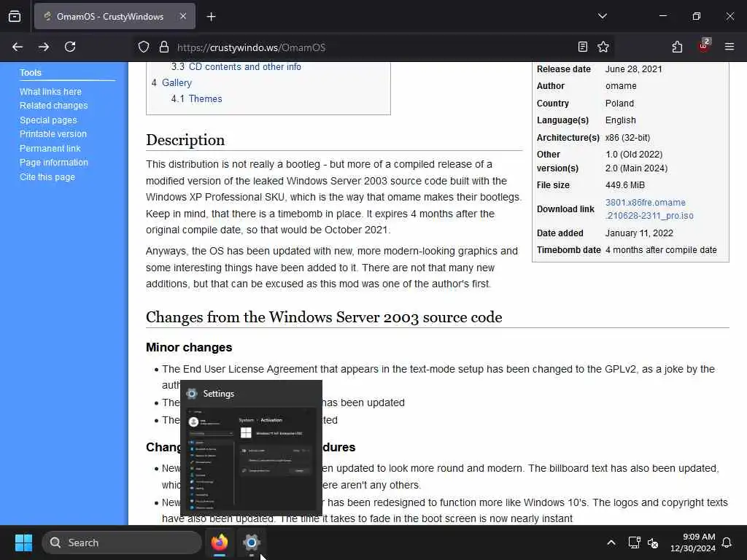The width and height of the screenshot is (747, 560).
Task: Click the Author value omame
Action: [x=621, y=86]
